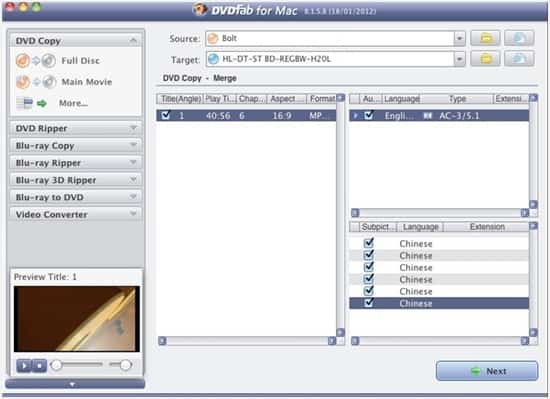Open the Source dropdown arrow

pos(460,38)
